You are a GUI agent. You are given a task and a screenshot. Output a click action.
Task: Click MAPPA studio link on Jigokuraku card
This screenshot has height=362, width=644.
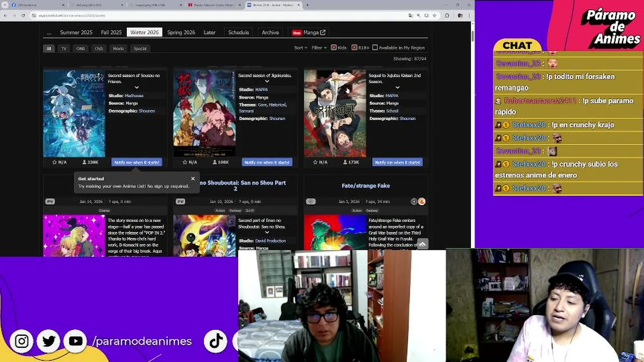click(262, 89)
